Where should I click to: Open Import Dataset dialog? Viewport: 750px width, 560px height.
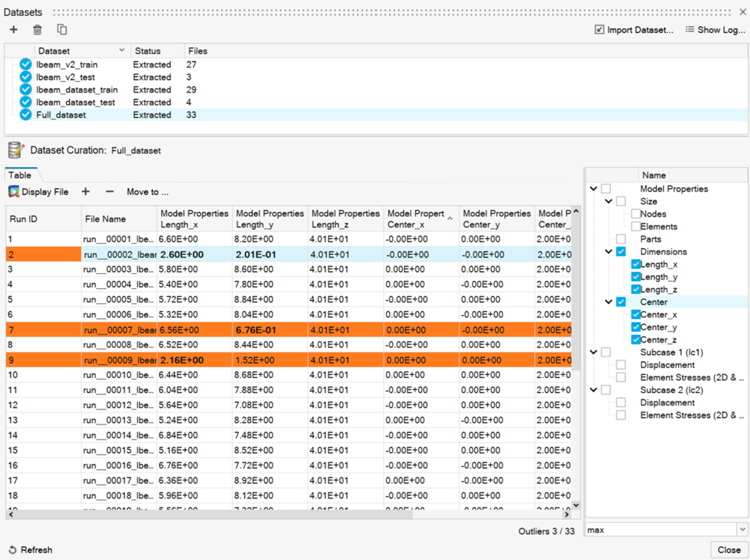(634, 30)
